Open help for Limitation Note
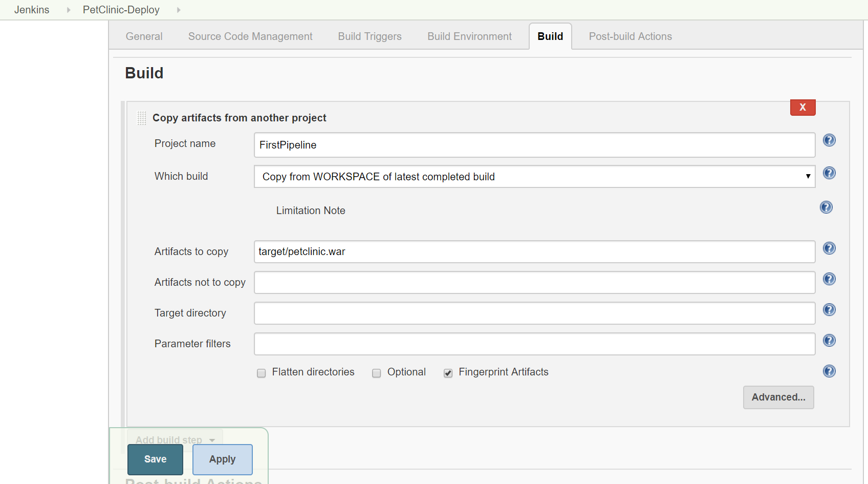 coord(826,207)
